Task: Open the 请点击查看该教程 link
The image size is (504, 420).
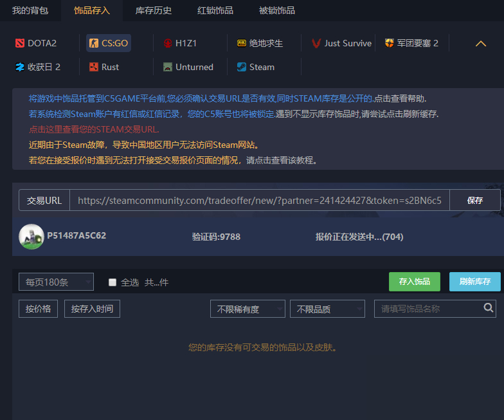Action: coord(282,160)
